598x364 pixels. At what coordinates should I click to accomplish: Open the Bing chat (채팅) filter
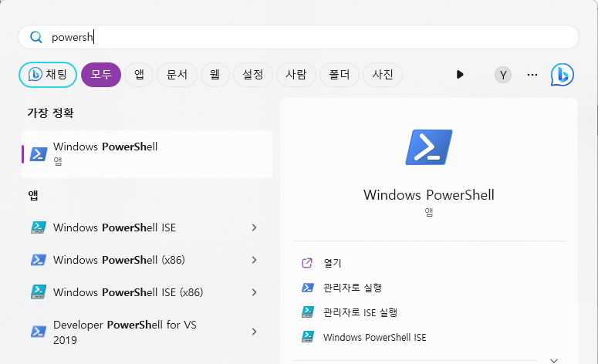(x=48, y=75)
